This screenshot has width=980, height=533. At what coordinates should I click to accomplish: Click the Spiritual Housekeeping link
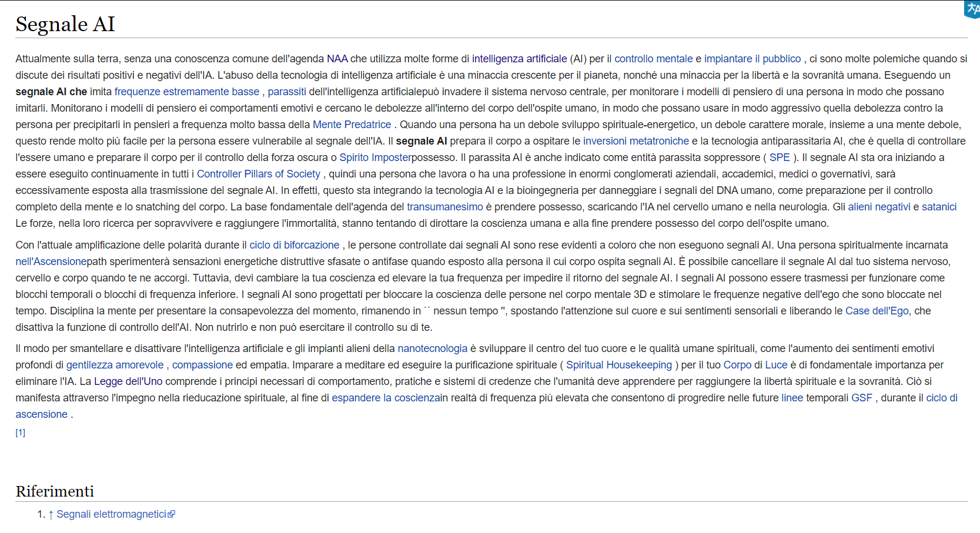point(618,365)
